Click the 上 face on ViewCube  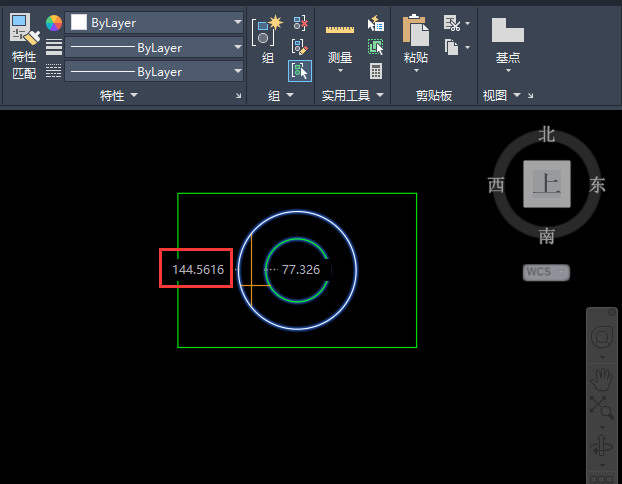point(547,184)
